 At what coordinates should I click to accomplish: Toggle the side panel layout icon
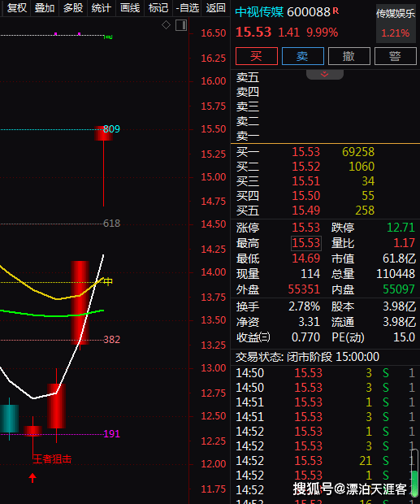point(181,25)
